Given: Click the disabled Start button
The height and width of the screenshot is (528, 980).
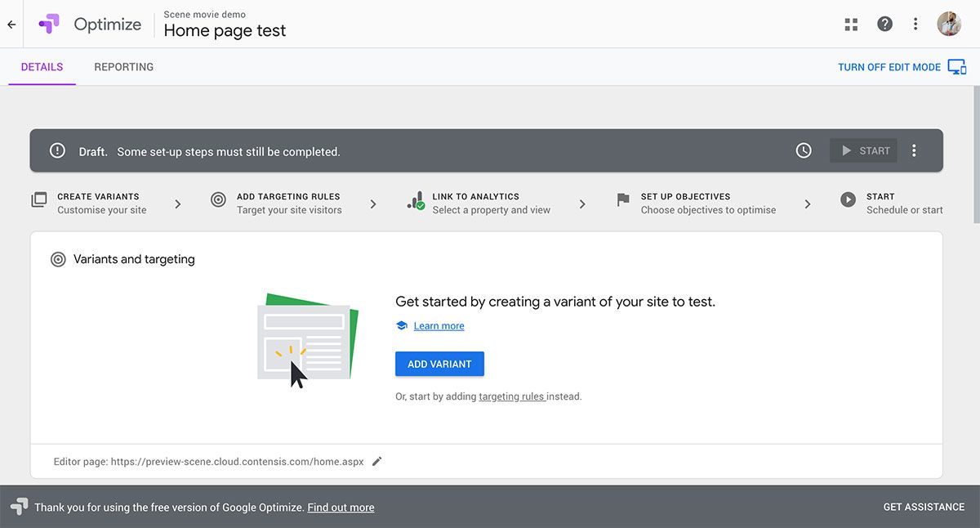Looking at the screenshot, I should [x=864, y=150].
